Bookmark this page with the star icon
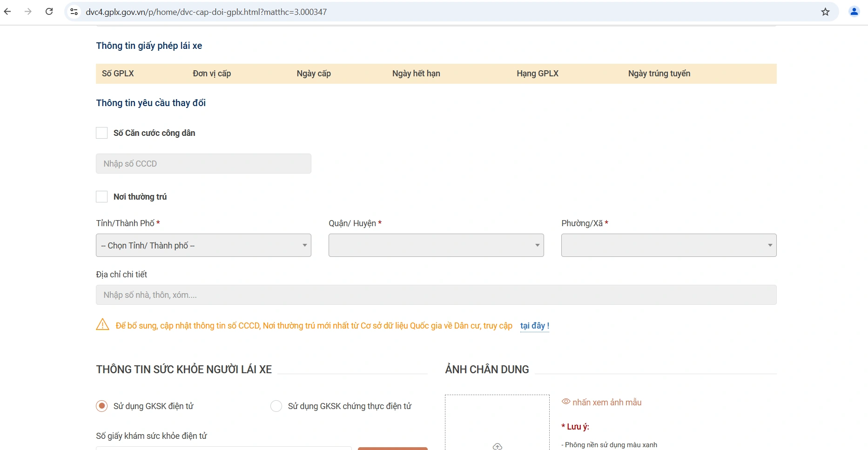The height and width of the screenshot is (450, 868). pyautogui.click(x=825, y=12)
